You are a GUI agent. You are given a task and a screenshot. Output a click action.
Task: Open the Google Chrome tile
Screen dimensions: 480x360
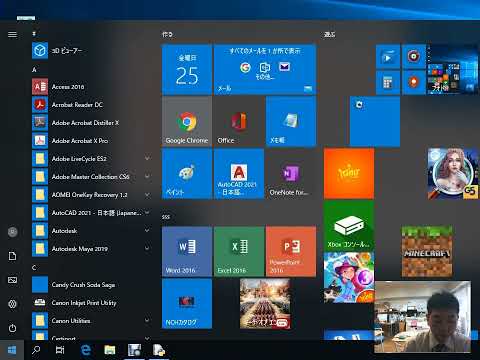click(187, 122)
